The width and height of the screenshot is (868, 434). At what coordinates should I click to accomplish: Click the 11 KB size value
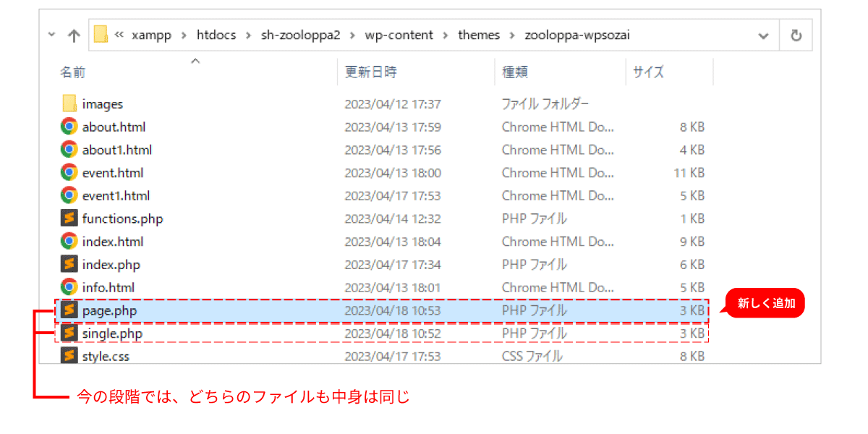coord(689,173)
